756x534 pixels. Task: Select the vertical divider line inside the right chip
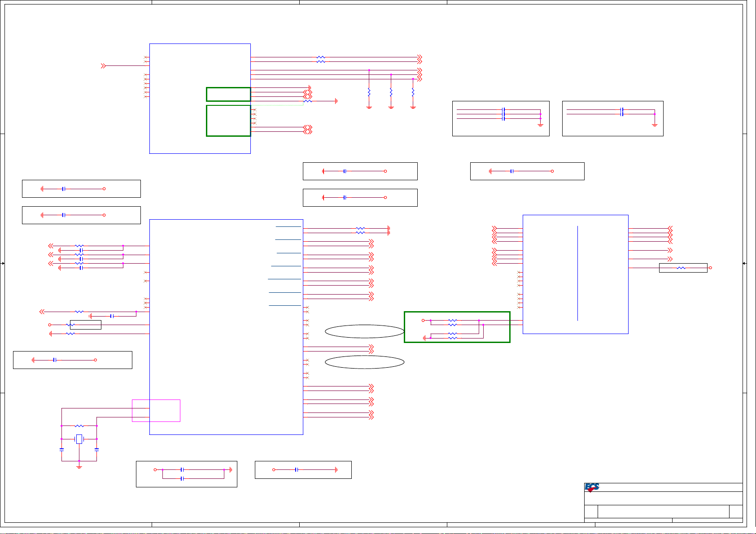click(x=577, y=274)
